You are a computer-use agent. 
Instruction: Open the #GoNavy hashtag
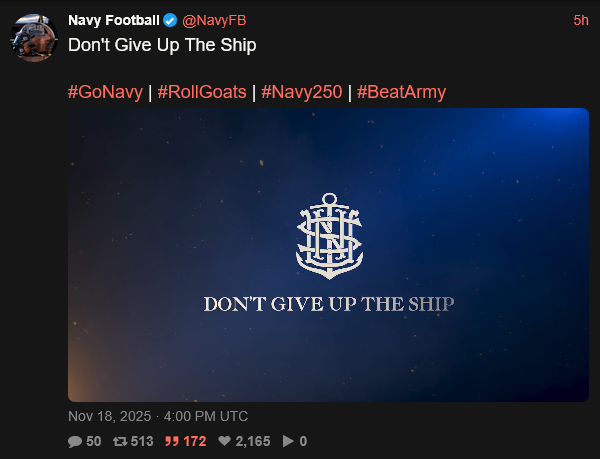[x=105, y=92]
